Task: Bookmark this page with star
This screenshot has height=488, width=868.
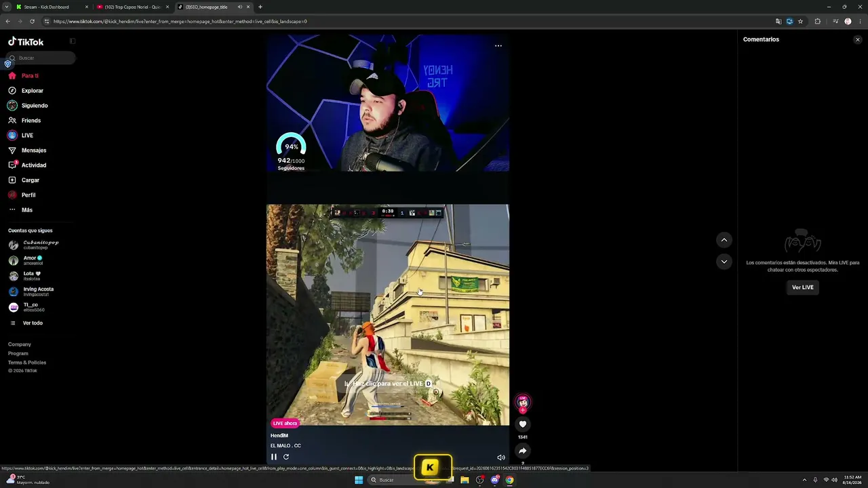Action: (x=800, y=21)
